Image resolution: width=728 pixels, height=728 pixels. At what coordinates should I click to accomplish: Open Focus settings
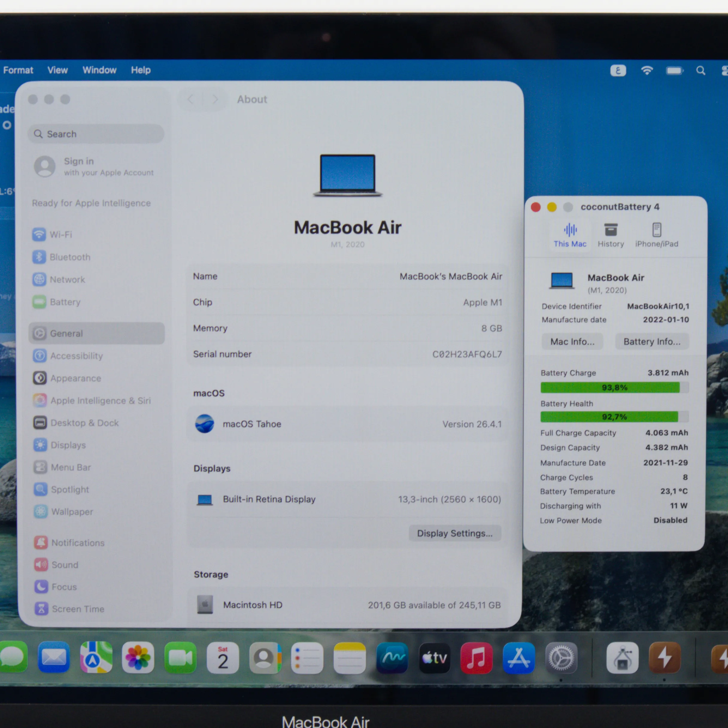click(55, 587)
